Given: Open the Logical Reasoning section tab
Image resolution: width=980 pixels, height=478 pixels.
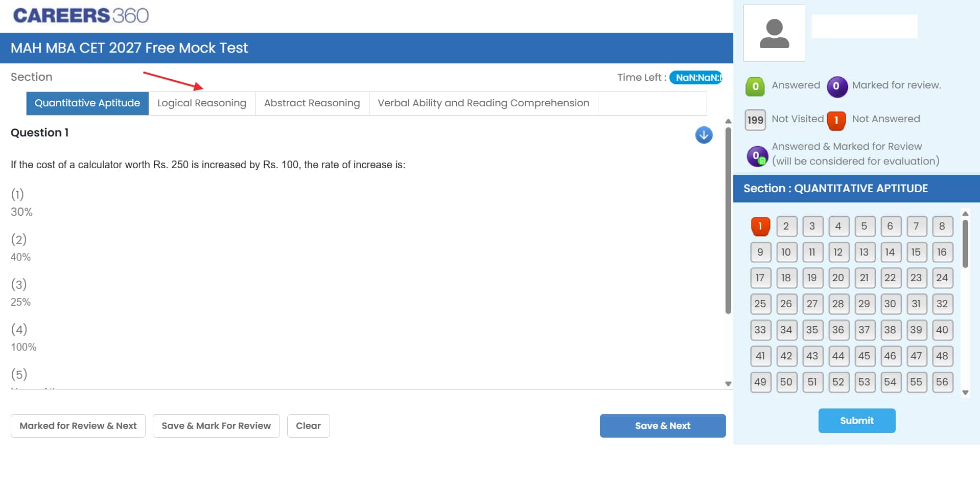Looking at the screenshot, I should [x=202, y=103].
